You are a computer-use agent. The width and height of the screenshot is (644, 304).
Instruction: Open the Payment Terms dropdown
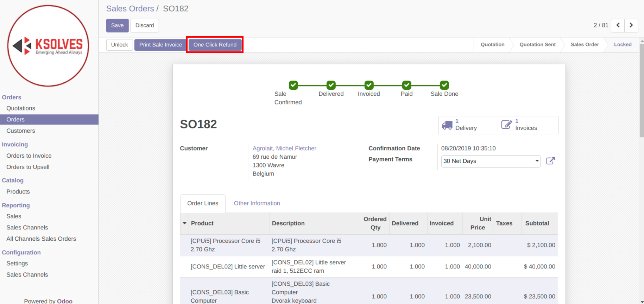click(491, 161)
